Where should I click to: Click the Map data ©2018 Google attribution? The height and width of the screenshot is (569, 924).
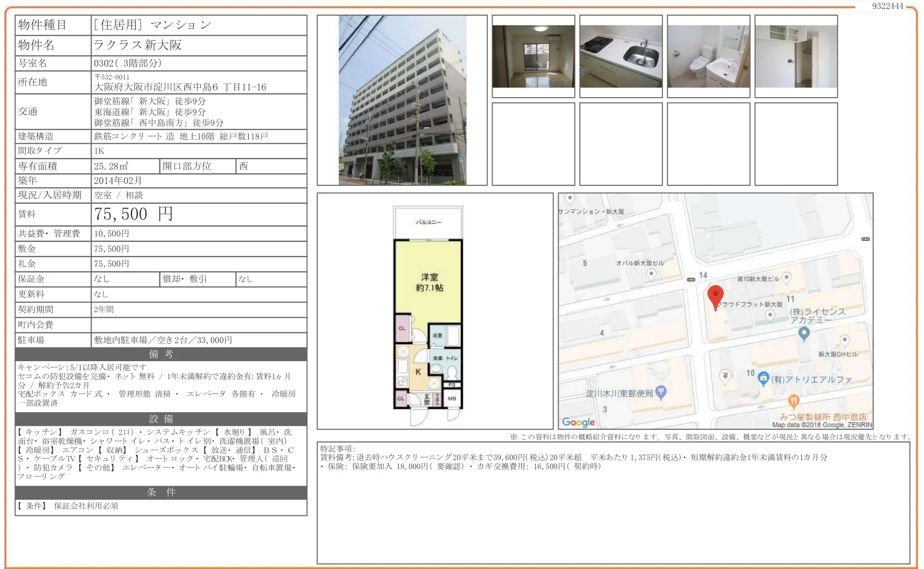click(822, 425)
